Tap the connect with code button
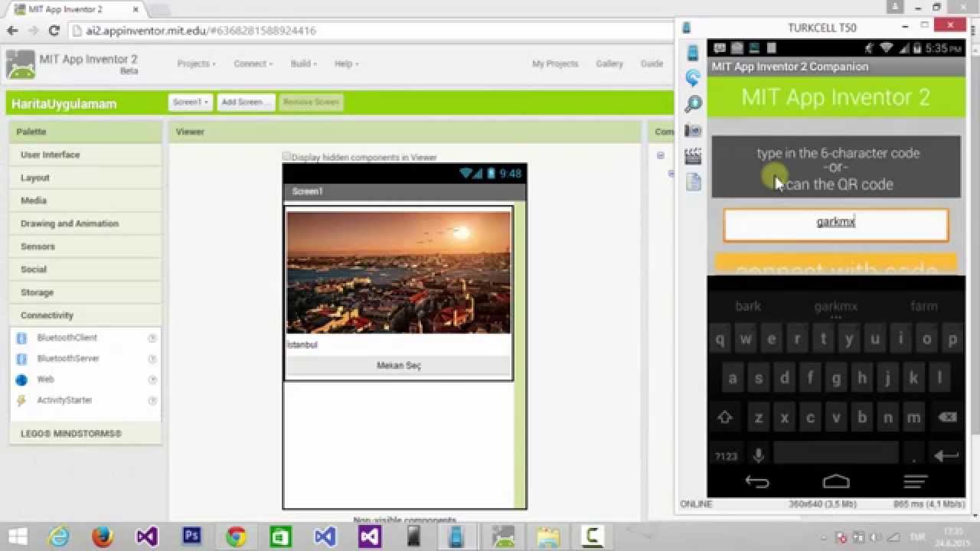 (x=836, y=265)
